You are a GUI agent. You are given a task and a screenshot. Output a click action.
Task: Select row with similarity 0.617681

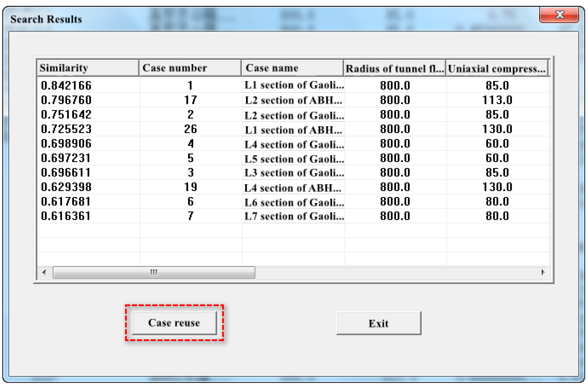click(x=65, y=201)
